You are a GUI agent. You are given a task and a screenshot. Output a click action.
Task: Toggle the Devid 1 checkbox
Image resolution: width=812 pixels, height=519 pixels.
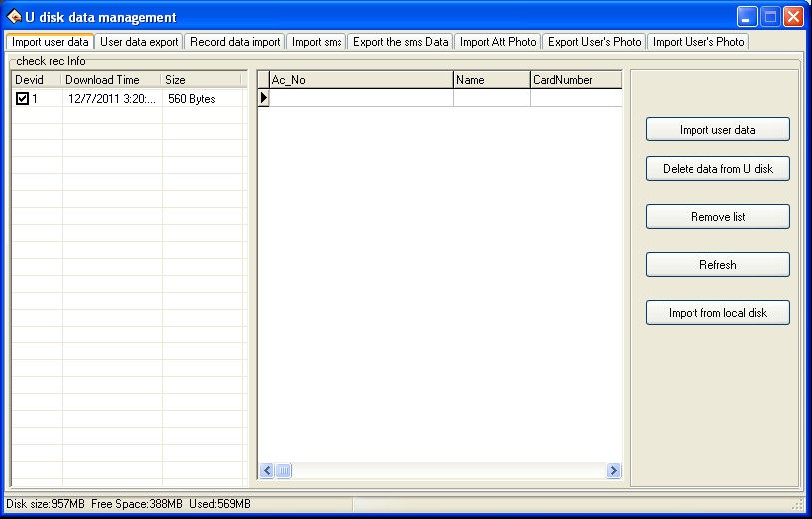tap(22, 99)
